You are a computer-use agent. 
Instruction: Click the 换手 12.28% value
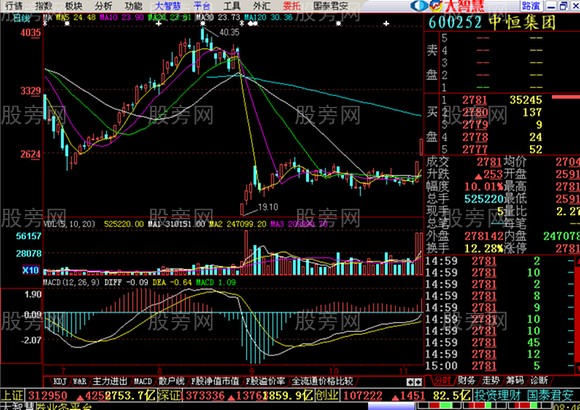coord(483,248)
